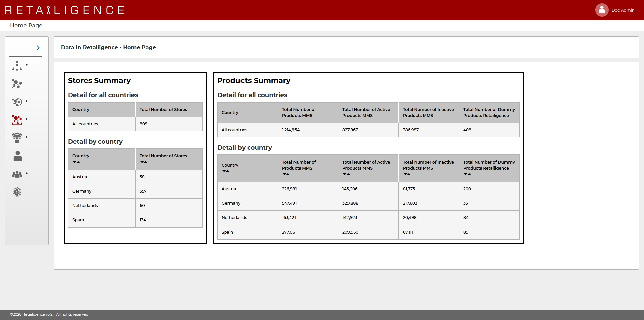Sort by Total Number of Stores

144,162
